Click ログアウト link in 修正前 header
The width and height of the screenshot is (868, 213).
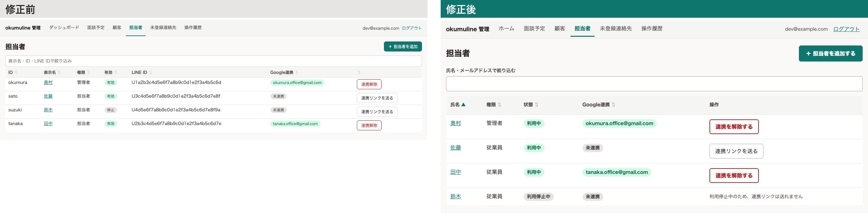coord(412,28)
